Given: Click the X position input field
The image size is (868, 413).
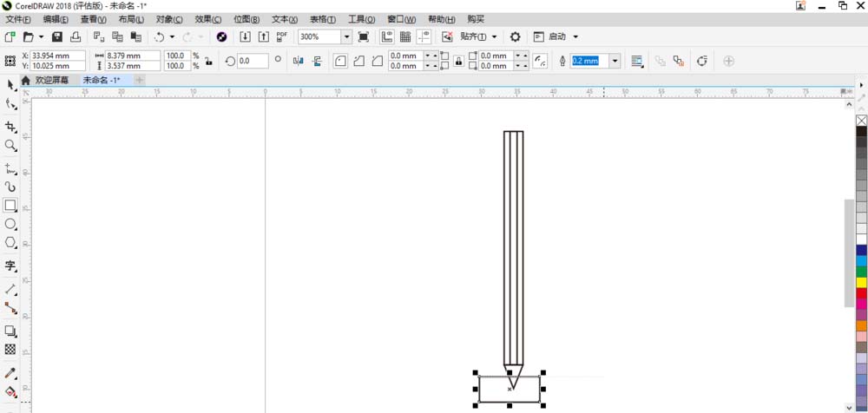Looking at the screenshot, I should point(58,56).
